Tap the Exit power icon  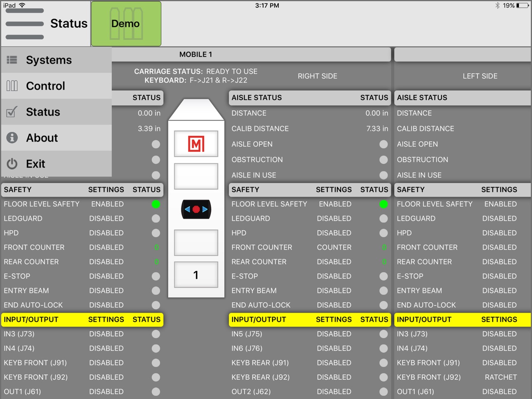tap(12, 164)
